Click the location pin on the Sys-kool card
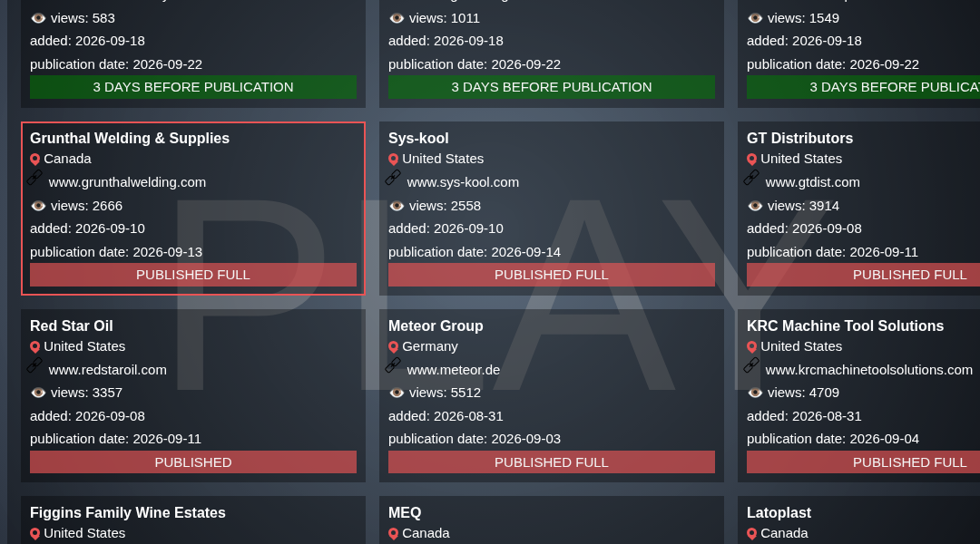Viewport: 980px width, 544px height. pyautogui.click(x=393, y=160)
